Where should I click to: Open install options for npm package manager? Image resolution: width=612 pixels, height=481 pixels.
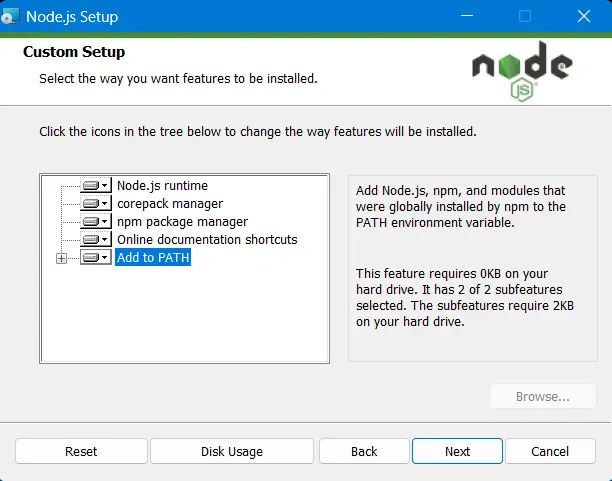coord(96,221)
